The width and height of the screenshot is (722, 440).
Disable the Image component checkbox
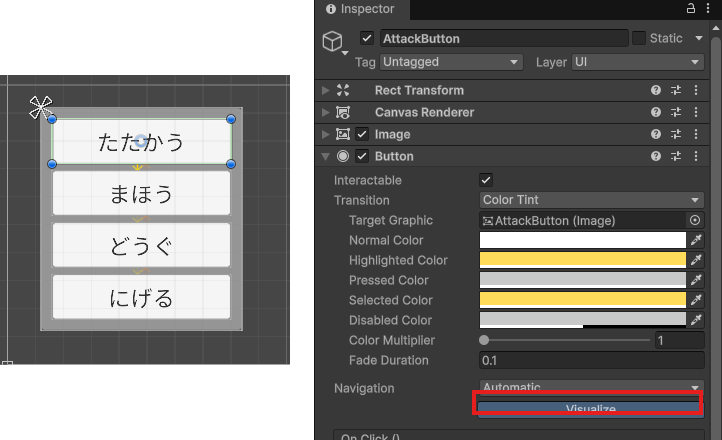tap(362, 134)
